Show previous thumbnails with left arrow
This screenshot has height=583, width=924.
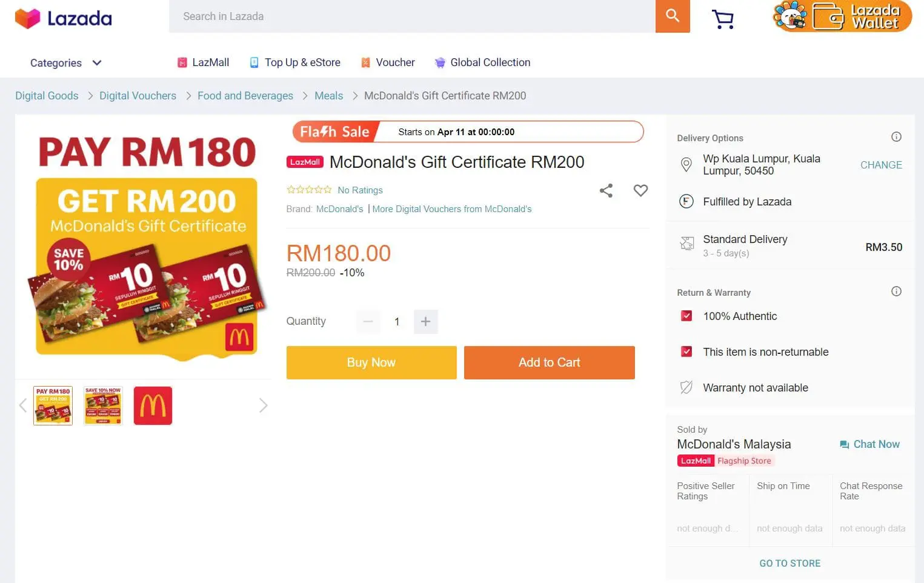(23, 405)
